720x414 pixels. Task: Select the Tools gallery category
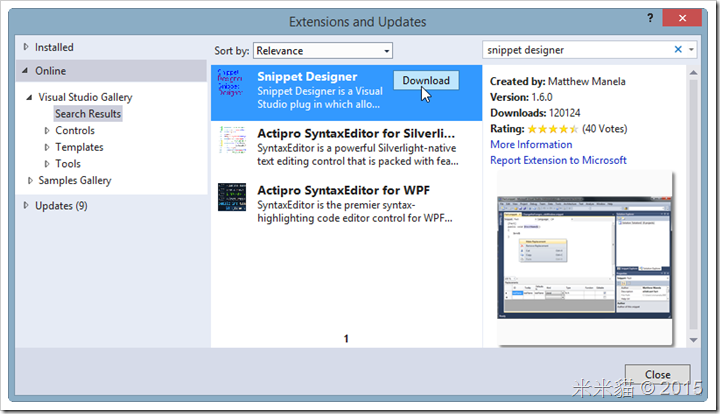(x=68, y=164)
